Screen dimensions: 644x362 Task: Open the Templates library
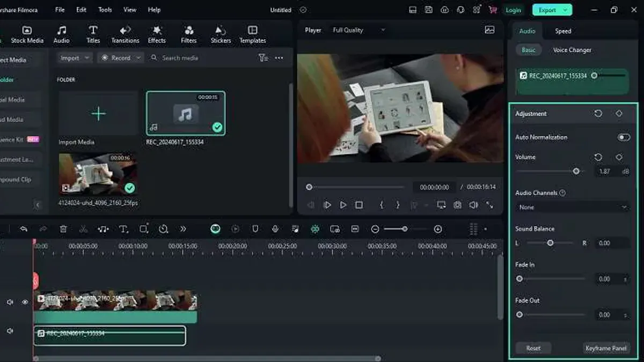[253, 35]
